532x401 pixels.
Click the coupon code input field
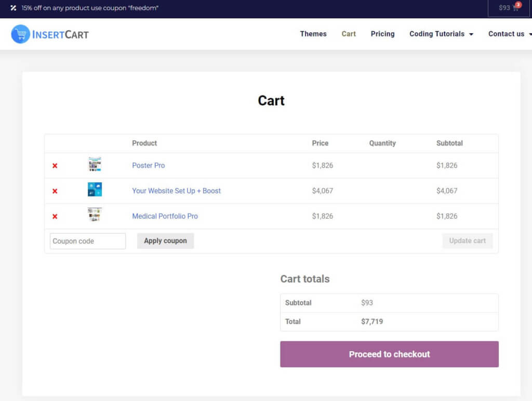coord(87,240)
